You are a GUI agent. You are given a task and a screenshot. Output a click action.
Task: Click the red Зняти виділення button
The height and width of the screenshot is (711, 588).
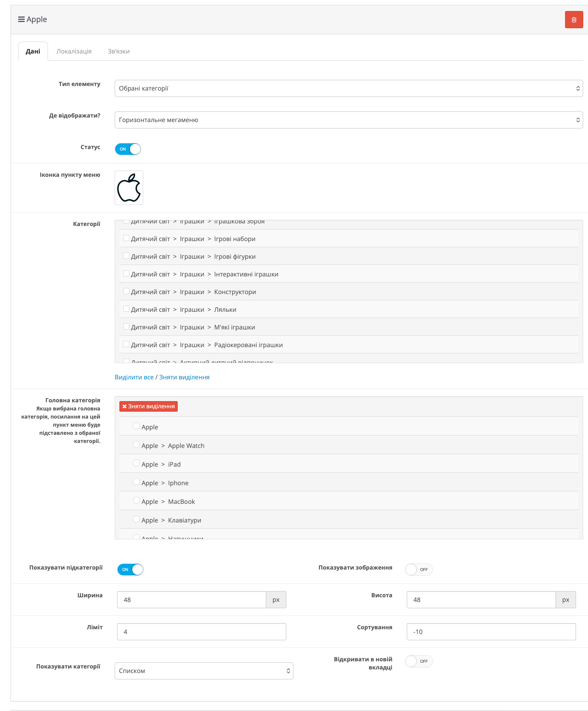pos(148,406)
